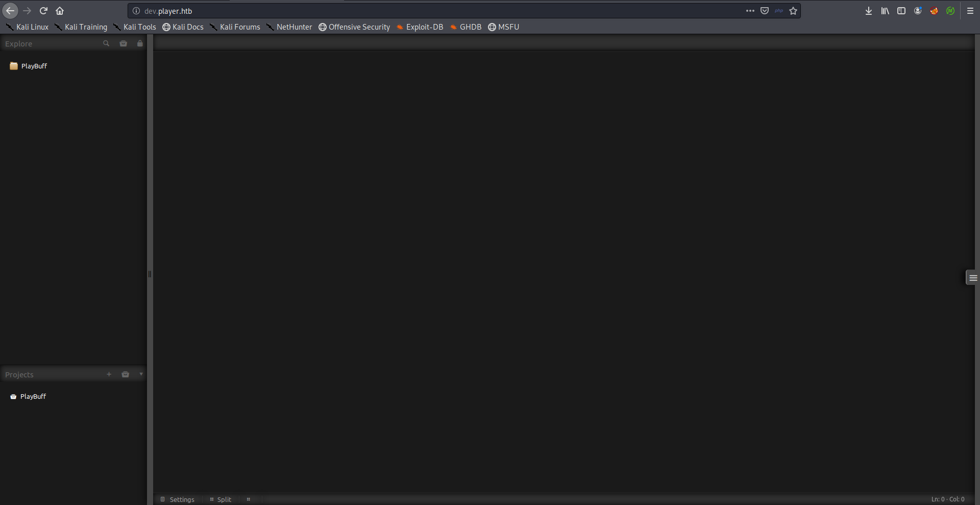Viewport: 980px width, 505px height.
Task: Click plus icon to create new project
Action: pyautogui.click(x=109, y=374)
